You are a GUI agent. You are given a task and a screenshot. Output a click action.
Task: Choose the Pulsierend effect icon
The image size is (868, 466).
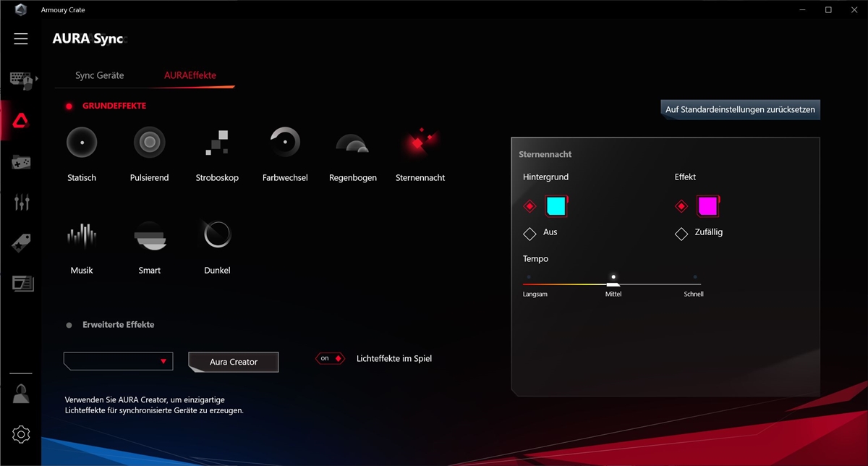point(150,143)
